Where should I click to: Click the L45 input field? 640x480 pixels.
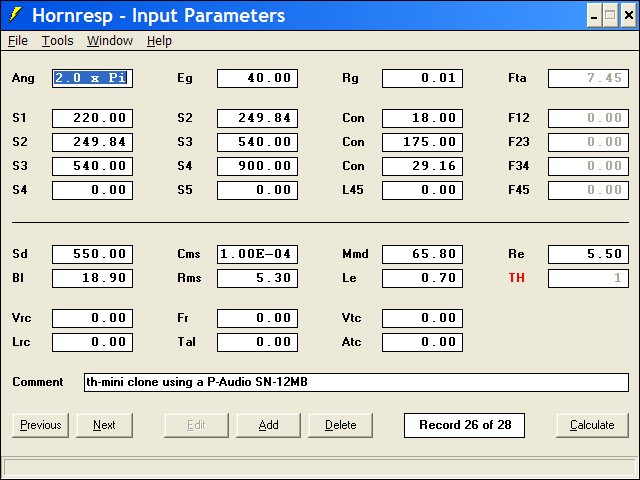point(422,190)
